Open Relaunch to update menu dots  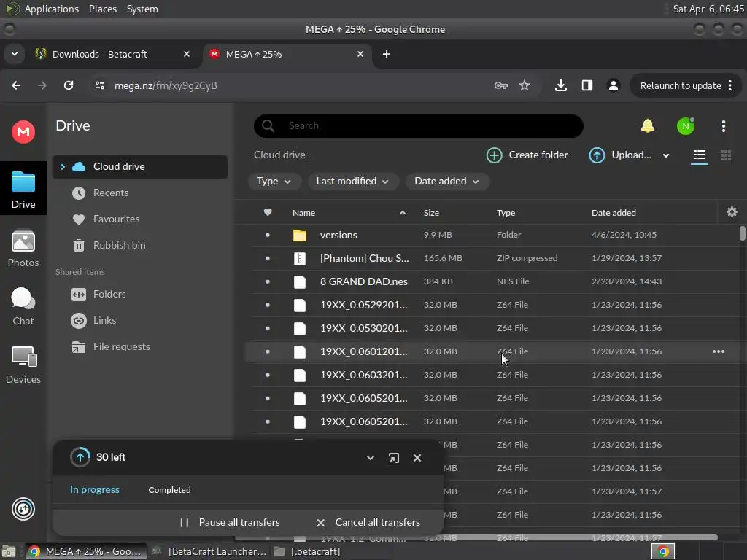[x=730, y=85]
